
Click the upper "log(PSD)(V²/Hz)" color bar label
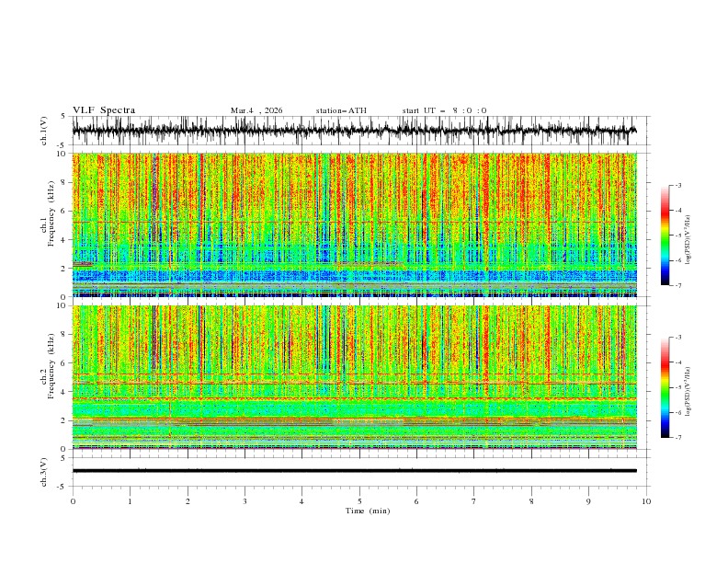(688, 240)
